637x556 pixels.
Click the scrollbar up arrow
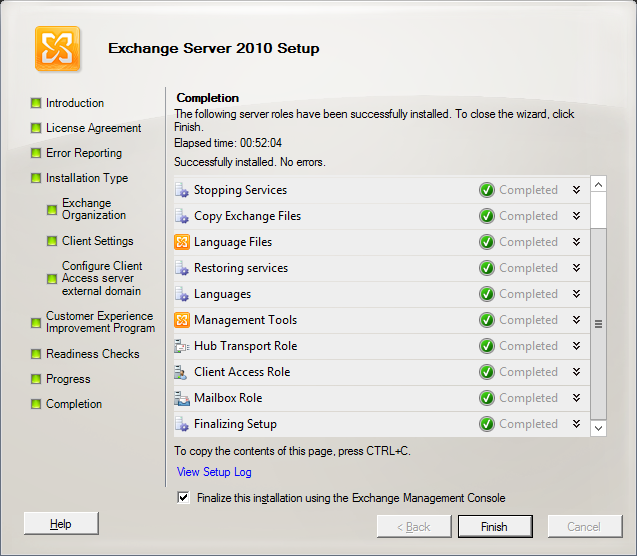pyautogui.click(x=598, y=184)
